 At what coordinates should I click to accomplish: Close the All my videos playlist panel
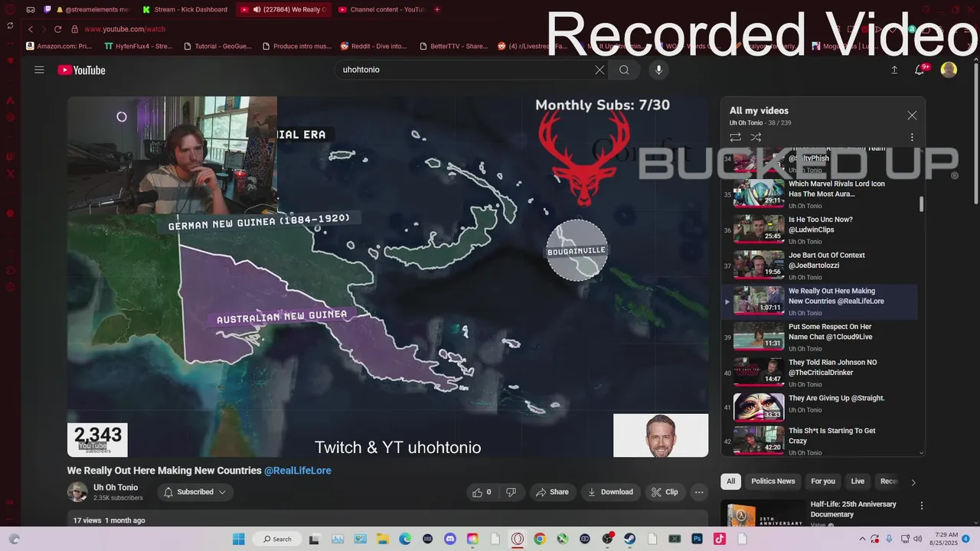912,116
